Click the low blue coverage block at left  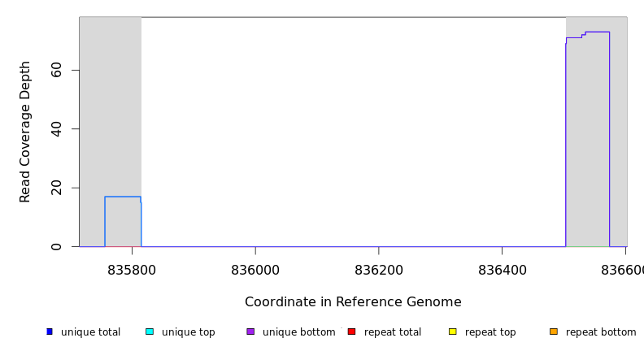(123, 221)
